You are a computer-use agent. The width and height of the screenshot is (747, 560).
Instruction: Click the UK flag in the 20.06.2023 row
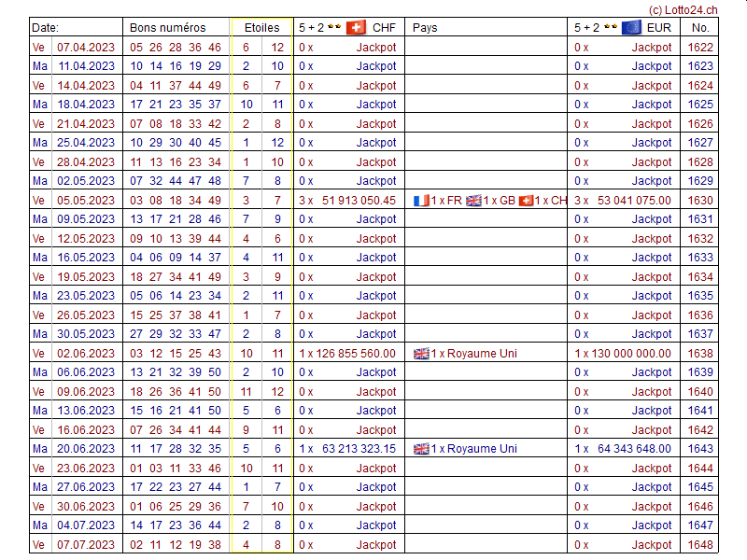pos(421,449)
